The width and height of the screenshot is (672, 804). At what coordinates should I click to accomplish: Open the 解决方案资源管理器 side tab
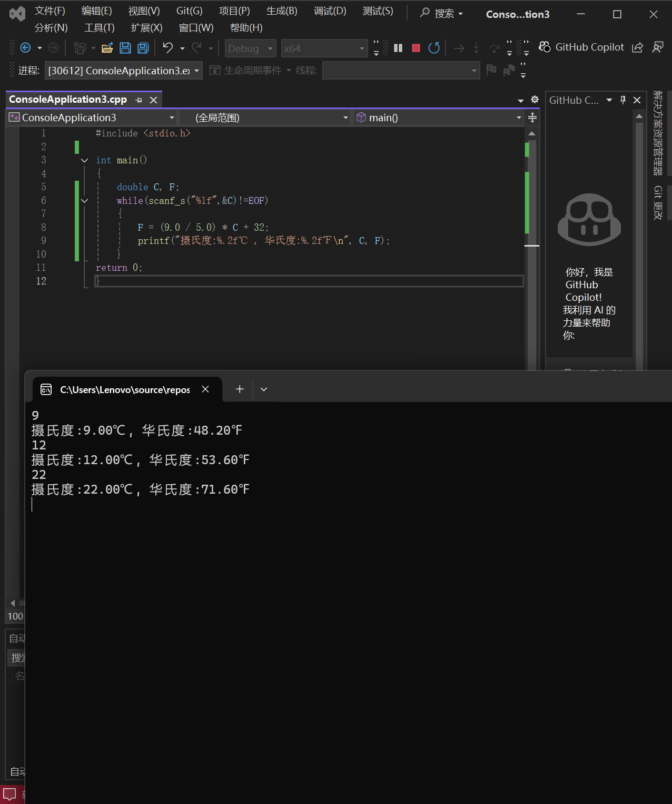[x=658, y=133]
